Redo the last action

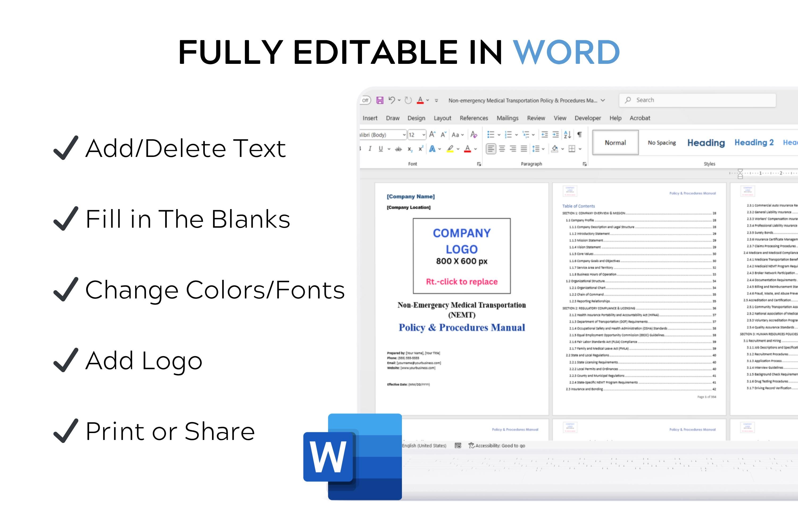(x=408, y=100)
